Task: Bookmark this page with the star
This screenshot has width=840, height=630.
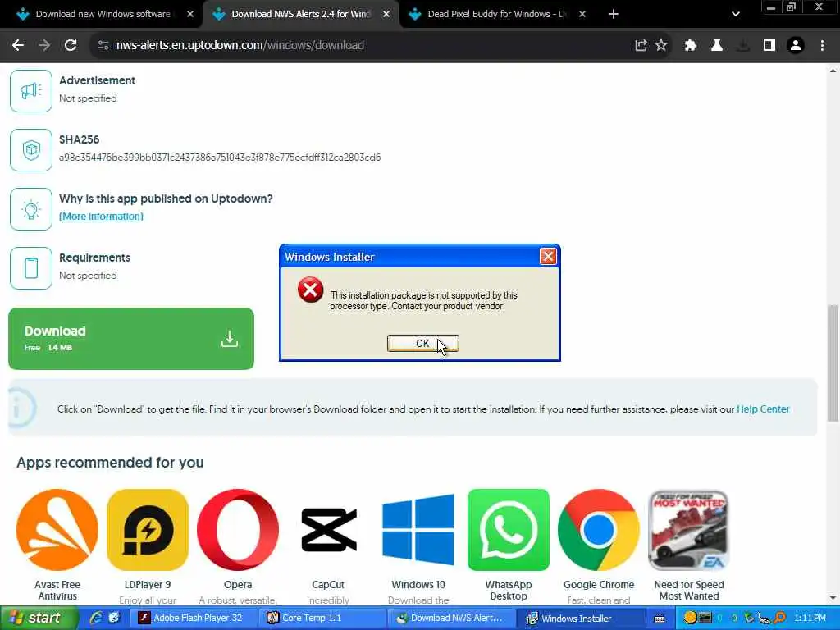Action: (x=662, y=46)
